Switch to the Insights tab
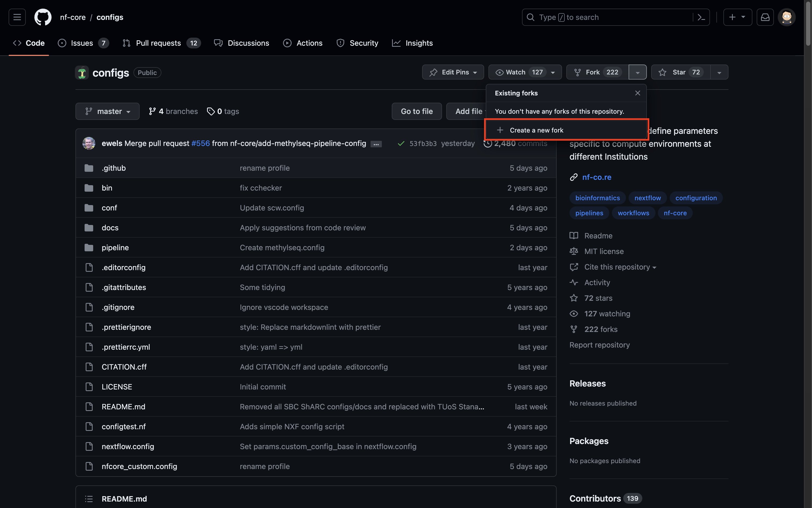 412,43
